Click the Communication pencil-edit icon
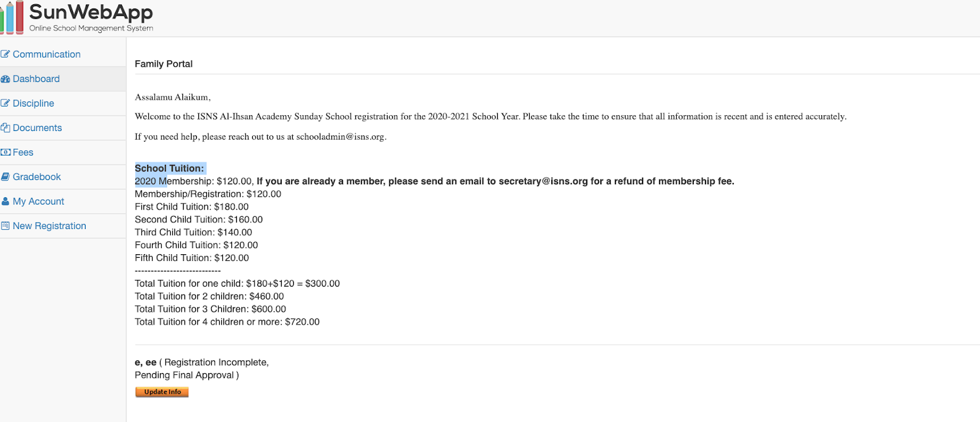 (5, 54)
